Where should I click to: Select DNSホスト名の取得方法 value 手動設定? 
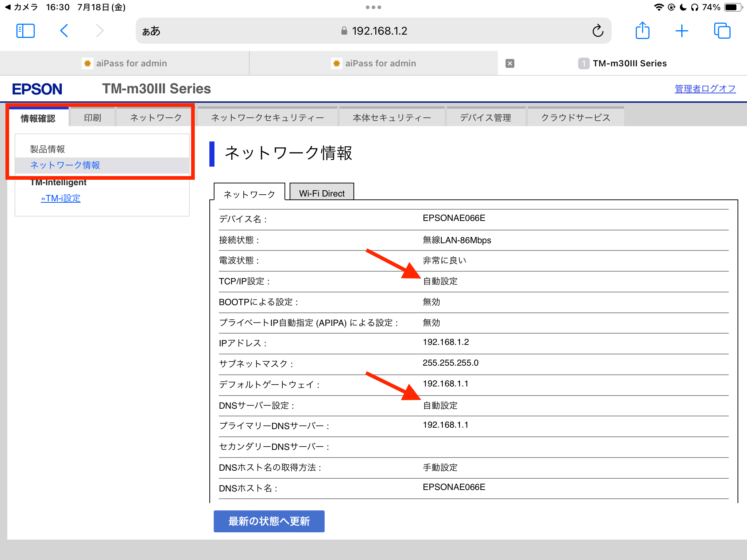pyautogui.click(x=440, y=467)
